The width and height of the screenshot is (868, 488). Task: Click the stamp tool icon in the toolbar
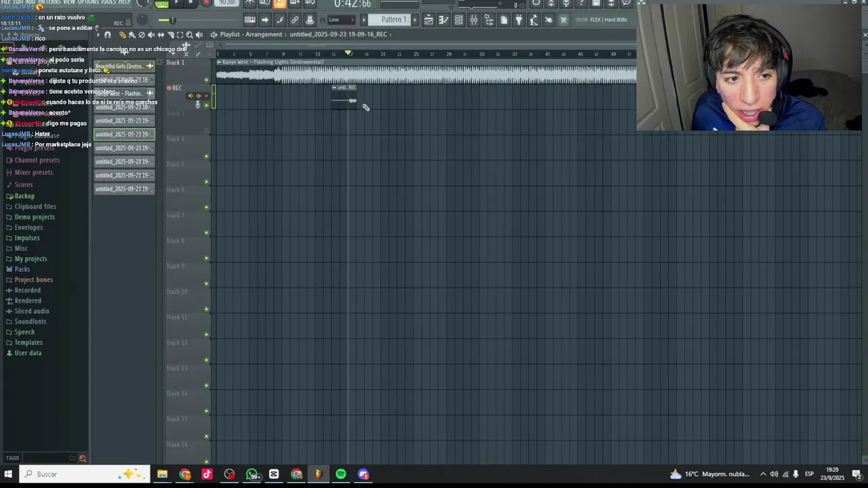pos(310,20)
